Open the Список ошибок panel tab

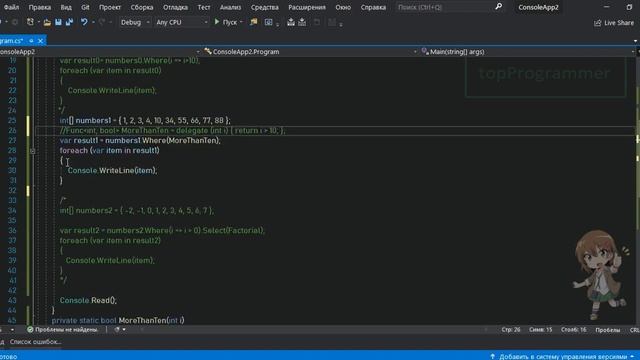click(35, 342)
